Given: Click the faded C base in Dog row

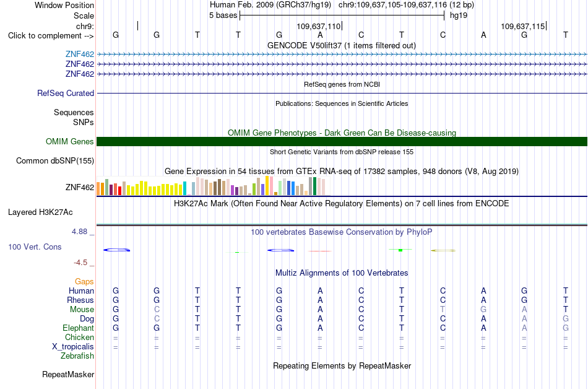Looking at the screenshot, I should (x=157, y=319).
